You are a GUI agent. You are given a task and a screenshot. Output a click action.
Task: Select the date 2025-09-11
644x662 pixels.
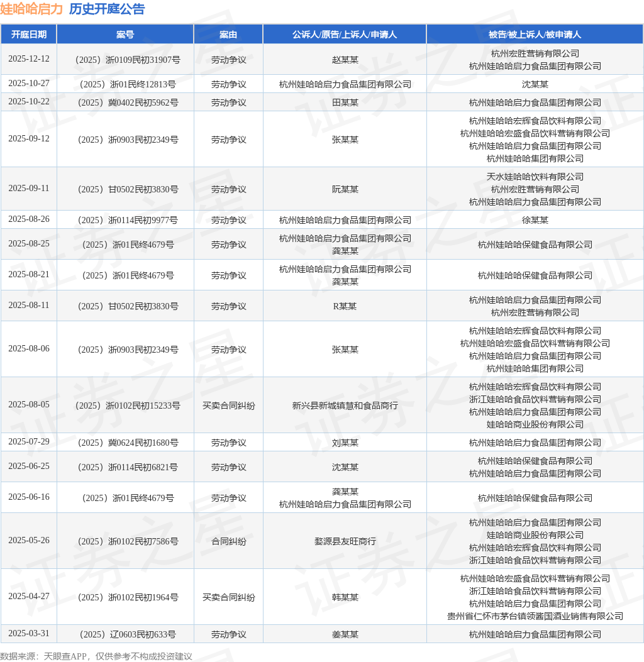29,189
